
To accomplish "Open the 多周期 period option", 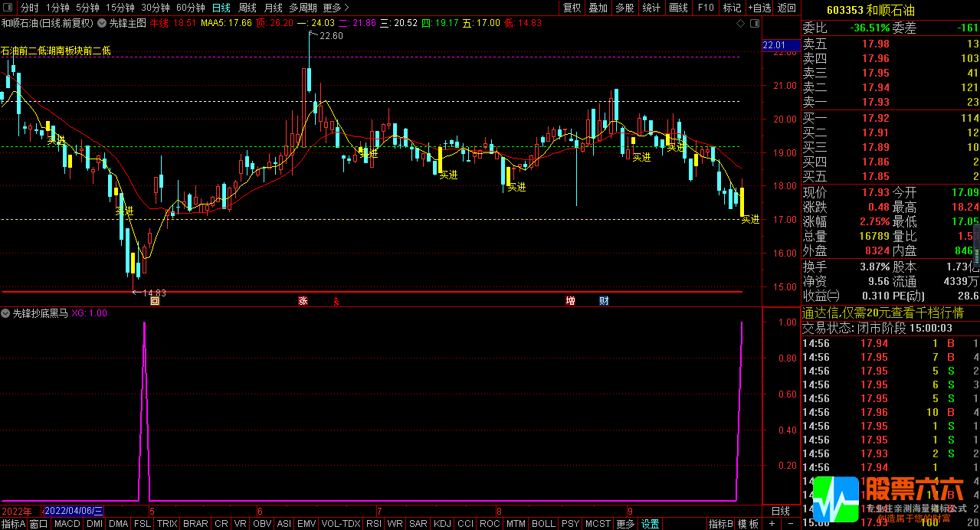I will coord(303,8).
